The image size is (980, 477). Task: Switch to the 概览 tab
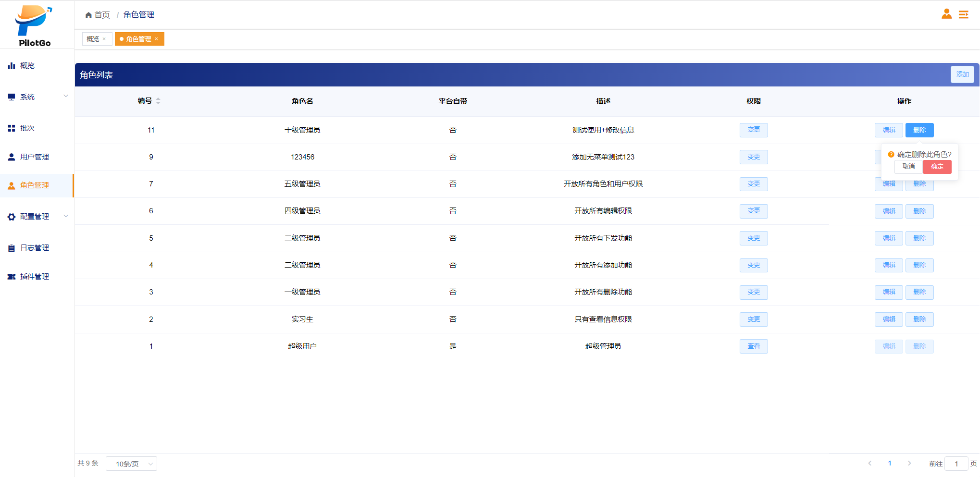point(93,39)
